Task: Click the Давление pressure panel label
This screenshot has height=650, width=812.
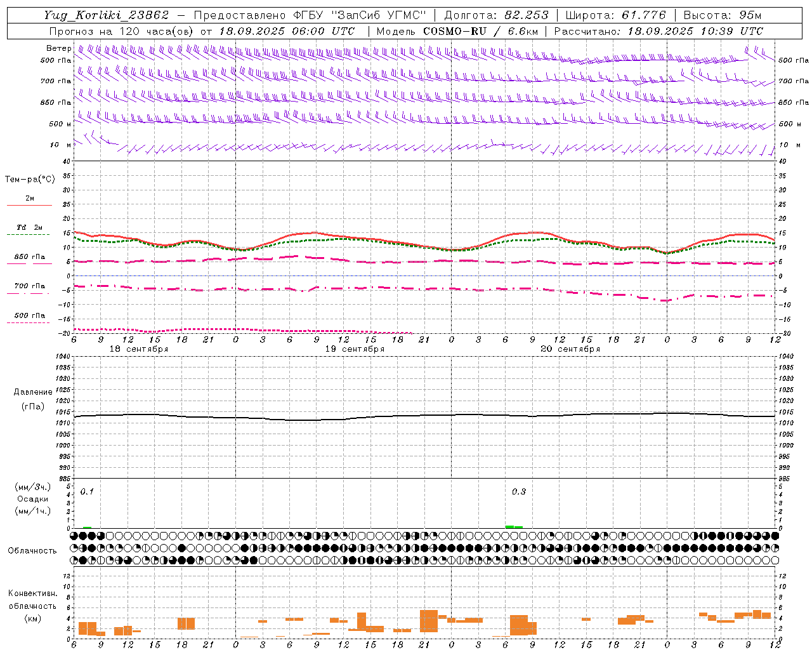Action: pos(33,392)
